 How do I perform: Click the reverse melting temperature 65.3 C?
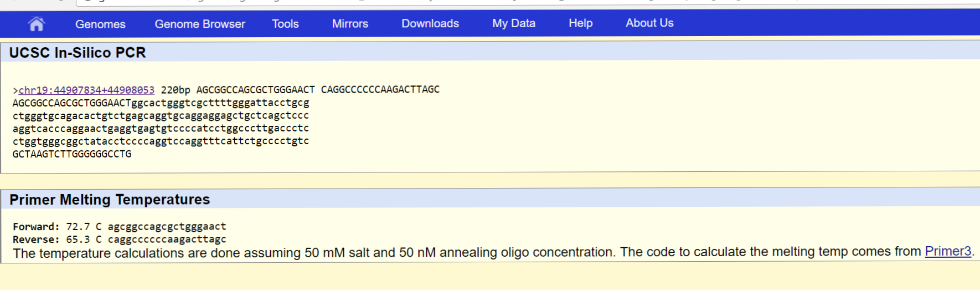[x=84, y=240]
